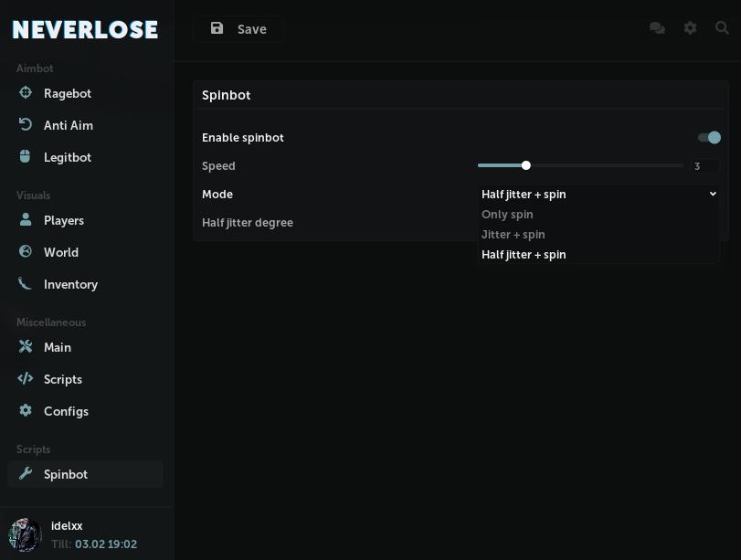The height and width of the screenshot is (560, 741).
Task: Open the Mode dropdown
Action: click(x=598, y=194)
